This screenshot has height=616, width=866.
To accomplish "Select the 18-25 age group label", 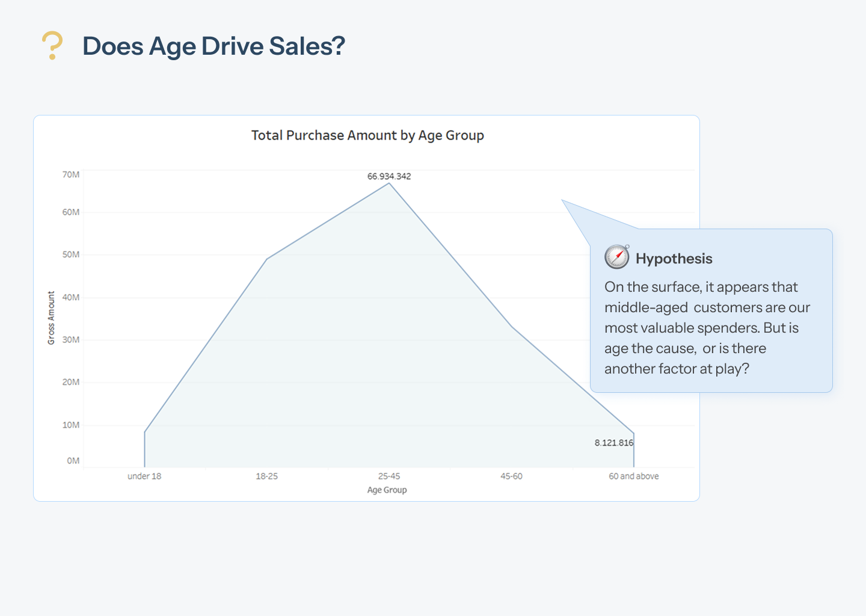I will tap(267, 476).
